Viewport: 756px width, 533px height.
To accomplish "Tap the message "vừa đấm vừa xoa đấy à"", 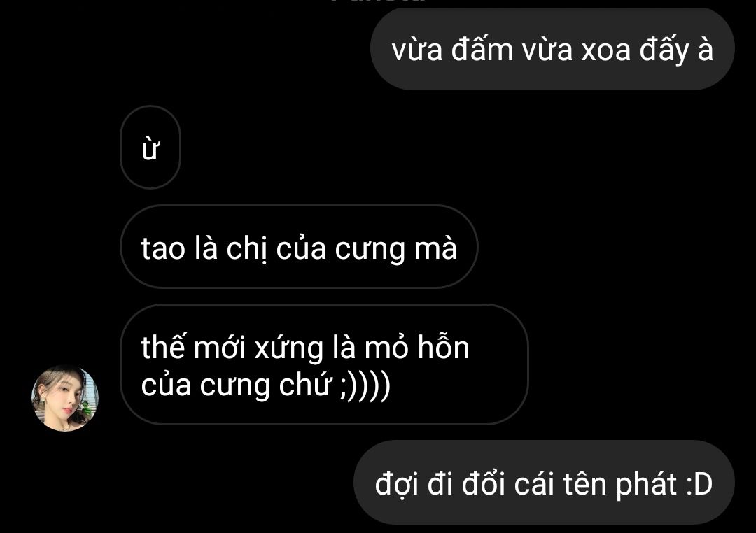I will point(552,49).
